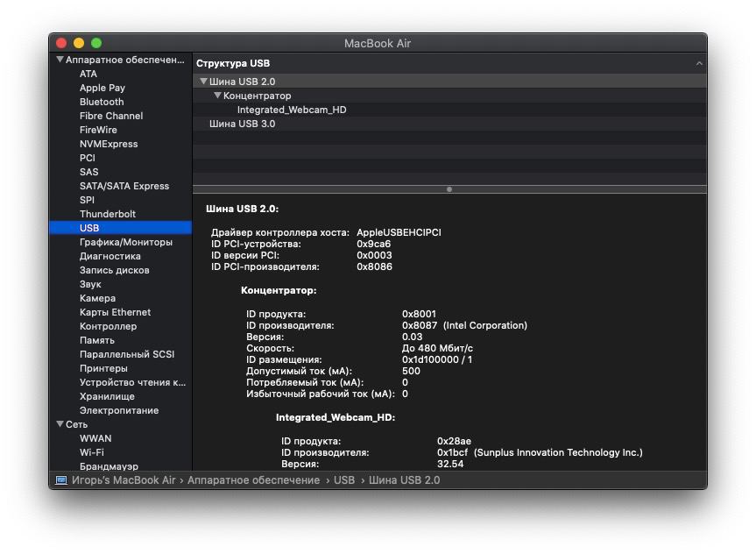Open Графика/Мониторы section
This screenshot has height=554, width=756.
(126, 242)
